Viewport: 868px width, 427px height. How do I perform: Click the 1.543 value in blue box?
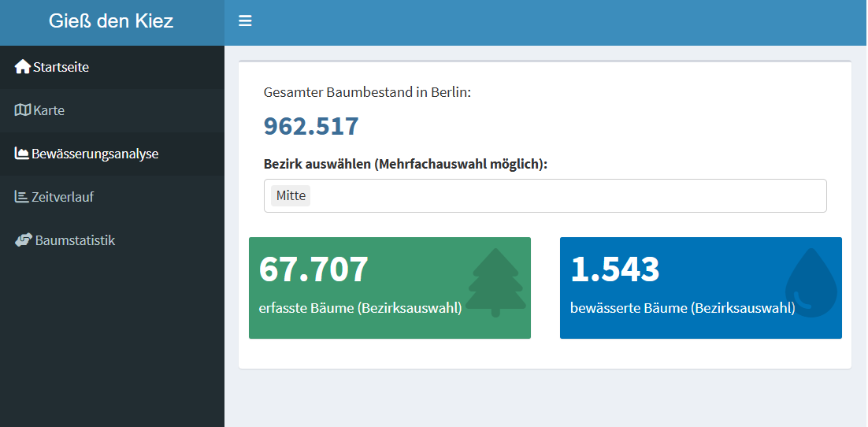click(615, 269)
